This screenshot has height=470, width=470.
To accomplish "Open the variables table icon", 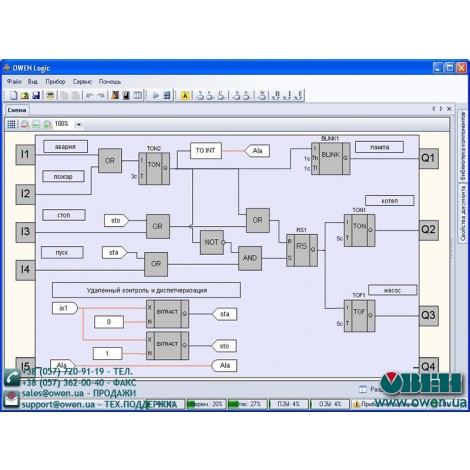I will [137, 96].
